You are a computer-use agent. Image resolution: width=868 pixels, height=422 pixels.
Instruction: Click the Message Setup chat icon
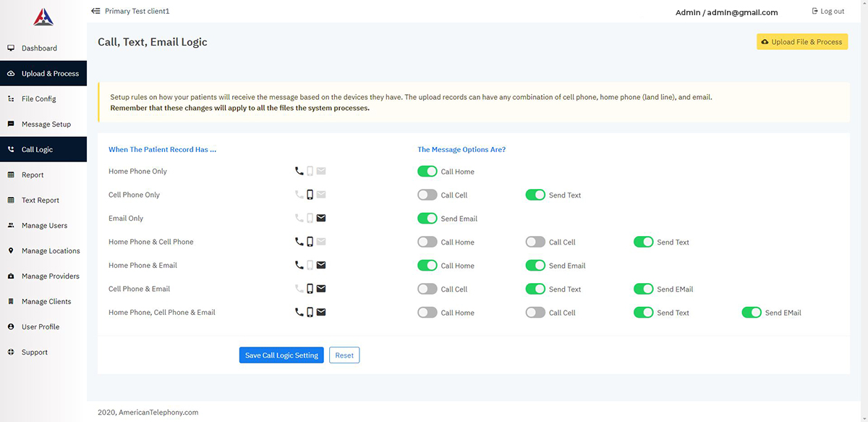tap(11, 125)
